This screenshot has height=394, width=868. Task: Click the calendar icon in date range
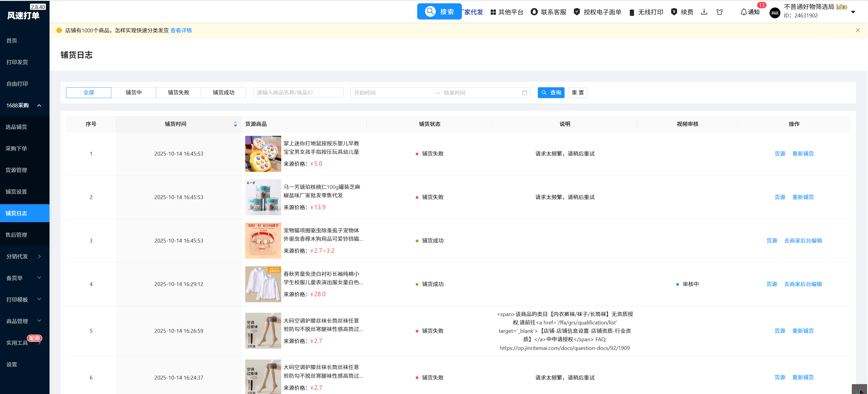tap(524, 93)
